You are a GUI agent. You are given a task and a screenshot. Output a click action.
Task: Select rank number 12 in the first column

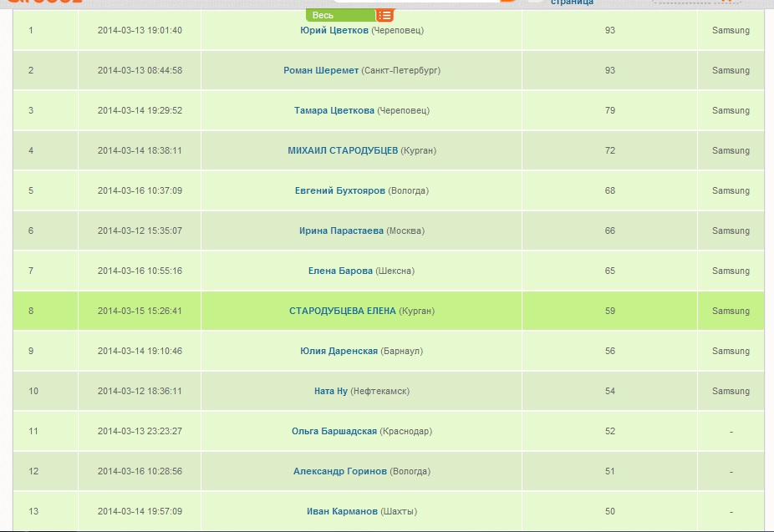[x=33, y=471]
